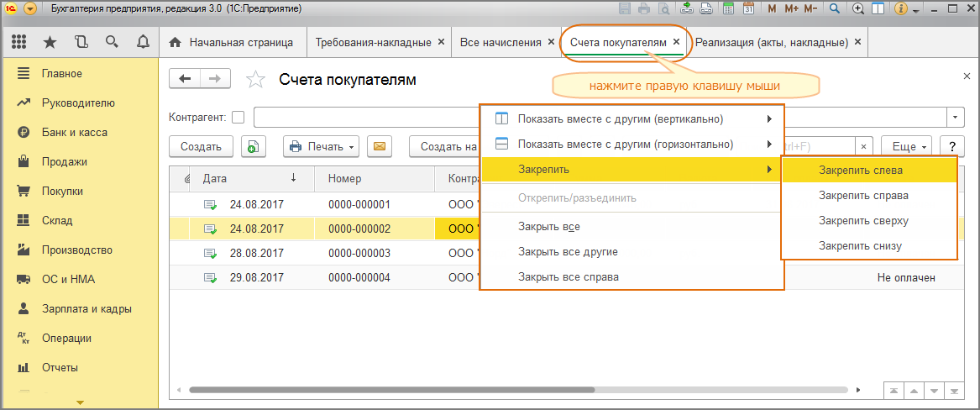This screenshot has width=980, height=410.
Task: Open the calculator icon in title bar
Action: (728, 9)
